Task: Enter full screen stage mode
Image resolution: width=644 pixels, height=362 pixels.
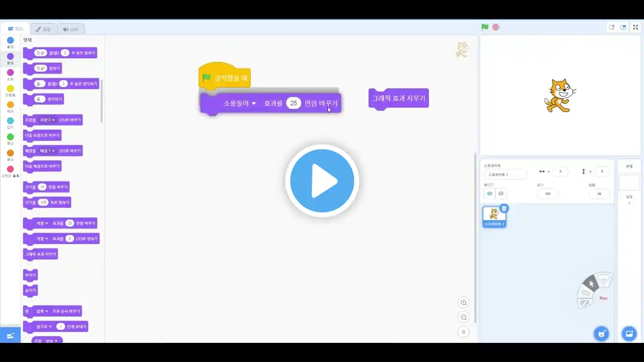Action: [x=635, y=27]
